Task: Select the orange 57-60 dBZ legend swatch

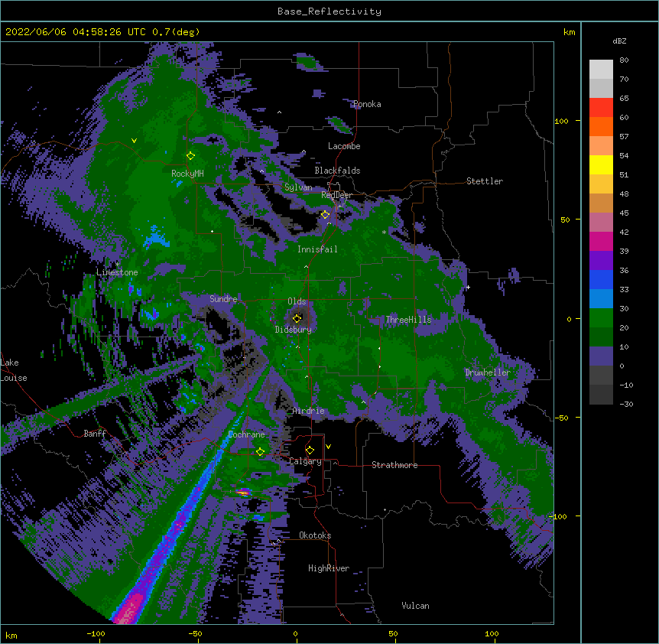Action: click(x=601, y=126)
